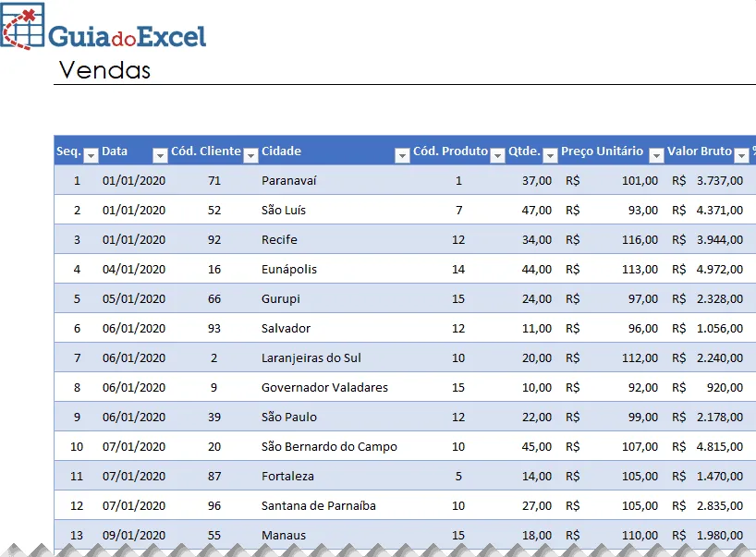The image size is (756, 557).
Task: Open the Cód. Produto filter dropdown
Action: pos(497,155)
